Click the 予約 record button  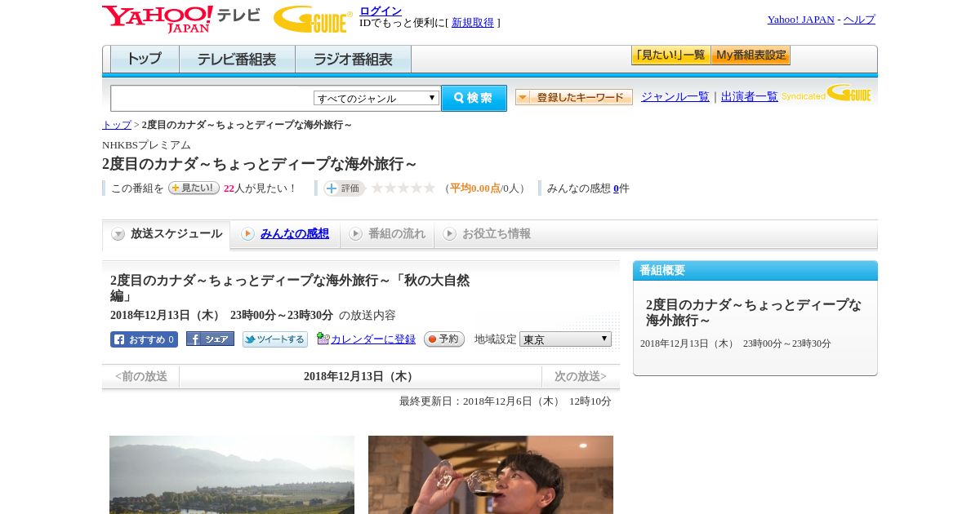point(444,339)
